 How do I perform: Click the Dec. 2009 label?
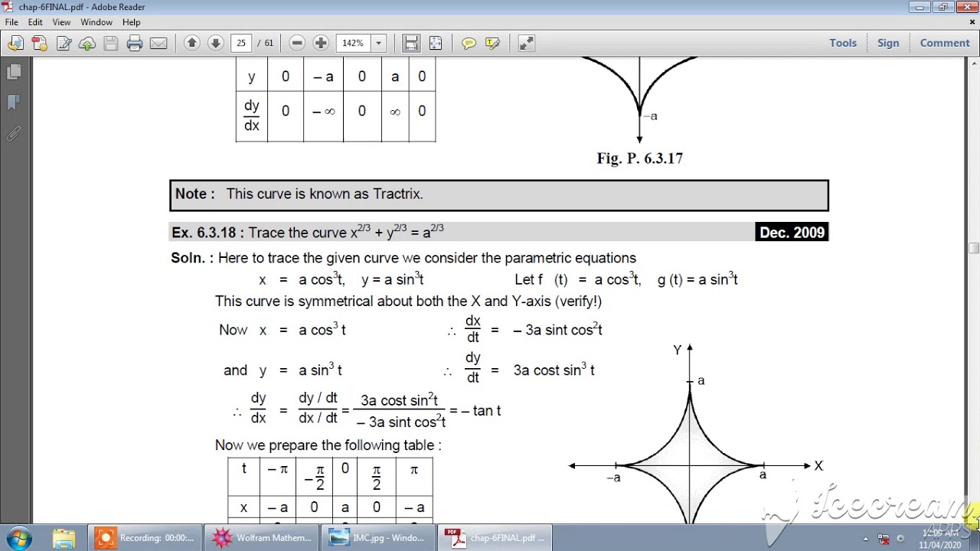pos(792,233)
